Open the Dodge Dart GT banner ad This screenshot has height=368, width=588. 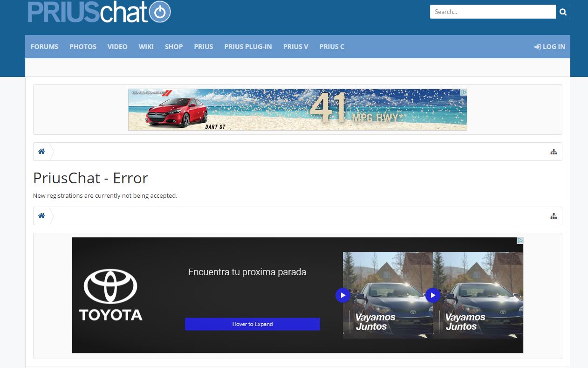coord(298,110)
